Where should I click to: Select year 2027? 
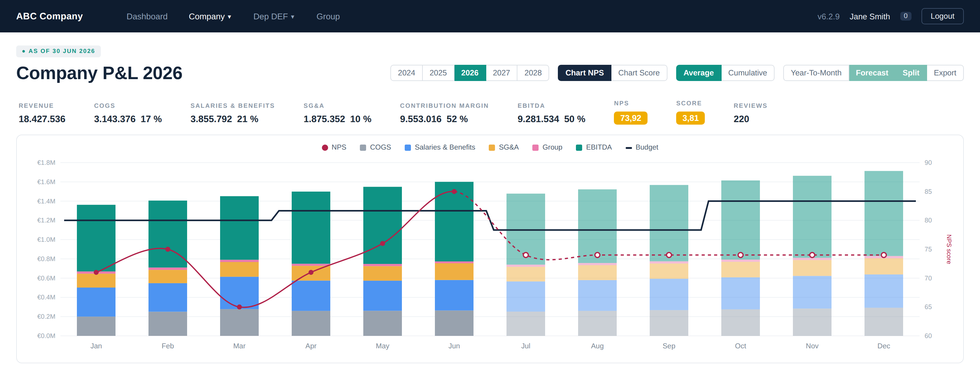tap(502, 73)
